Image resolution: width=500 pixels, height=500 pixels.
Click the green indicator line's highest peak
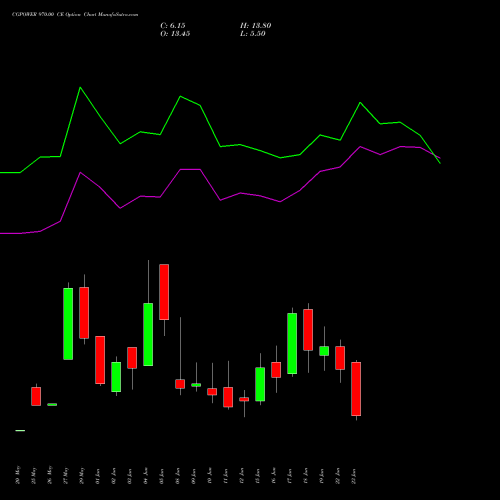point(80,87)
